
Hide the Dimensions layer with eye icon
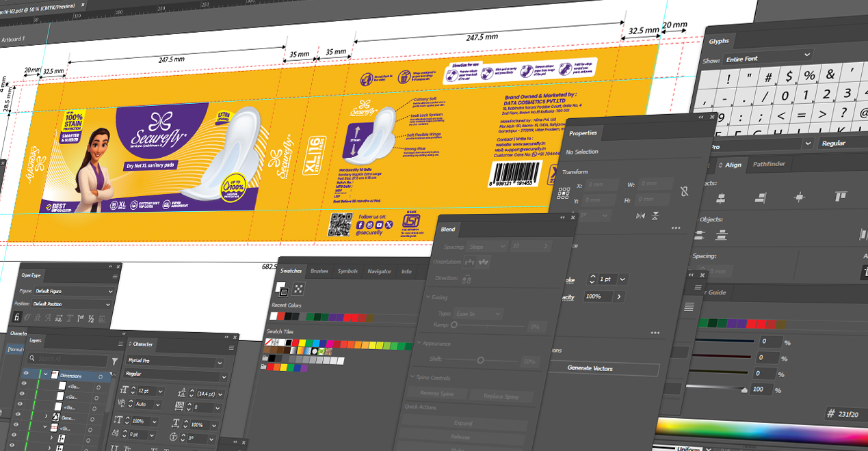26,373
